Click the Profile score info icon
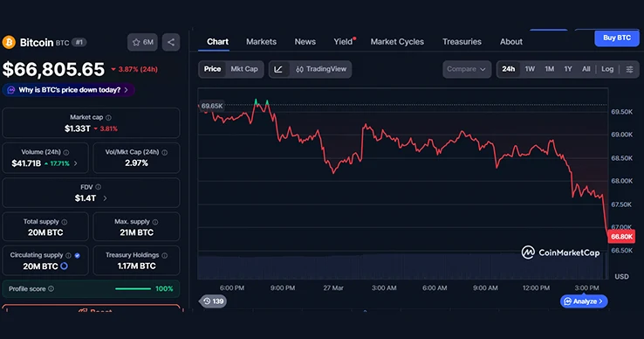The image size is (644, 339). click(x=51, y=289)
